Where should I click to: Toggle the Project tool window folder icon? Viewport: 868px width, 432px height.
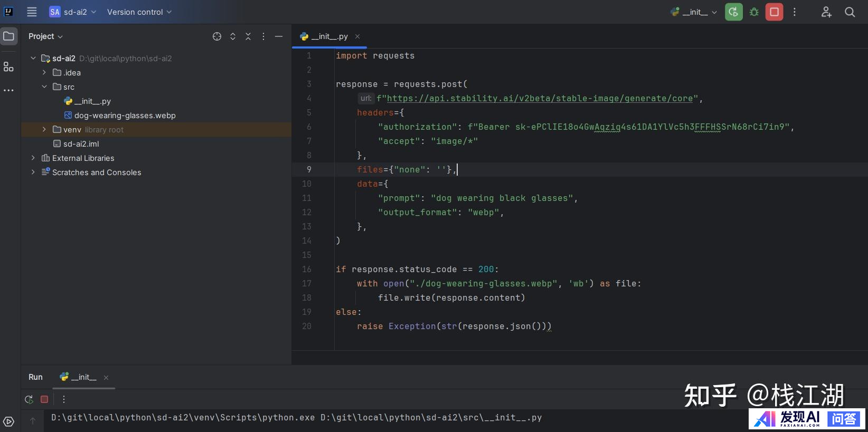pos(9,36)
